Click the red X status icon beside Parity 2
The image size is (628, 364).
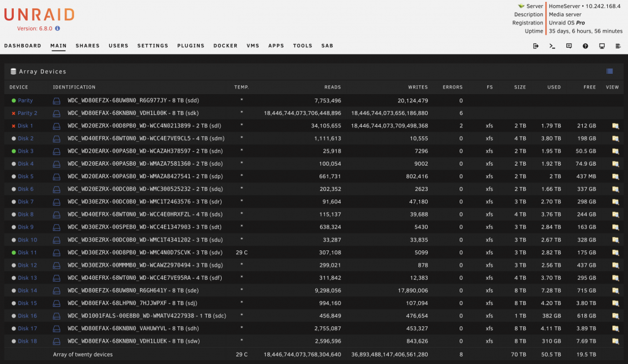[x=14, y=114]
